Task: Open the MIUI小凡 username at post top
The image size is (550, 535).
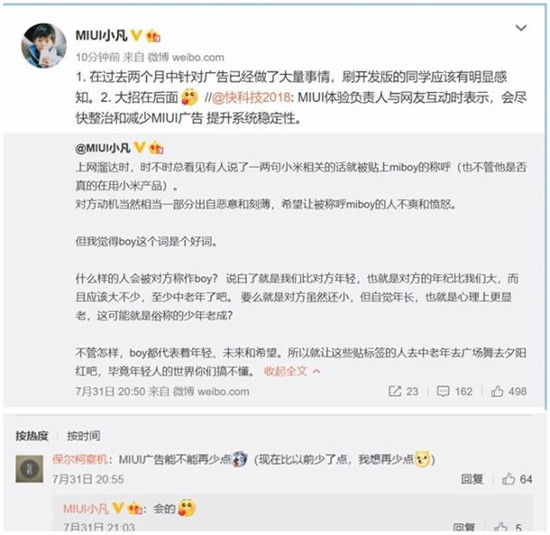Action: (x=101, y=35)
